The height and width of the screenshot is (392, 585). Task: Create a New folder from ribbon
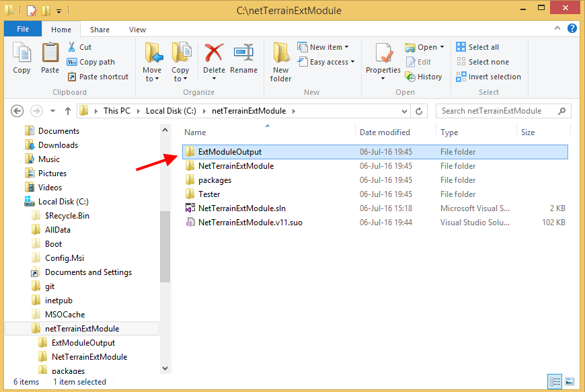(x=280, y=61)
